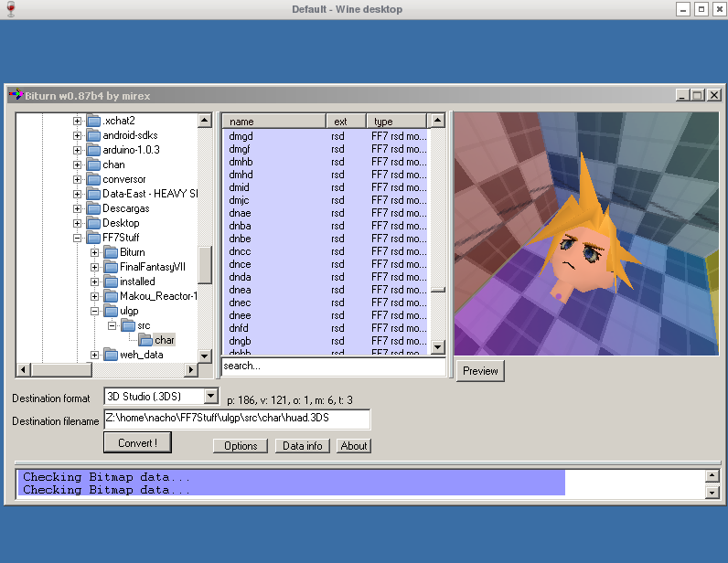
Task: Select the dmgd file row
Action: coord(327,136)
